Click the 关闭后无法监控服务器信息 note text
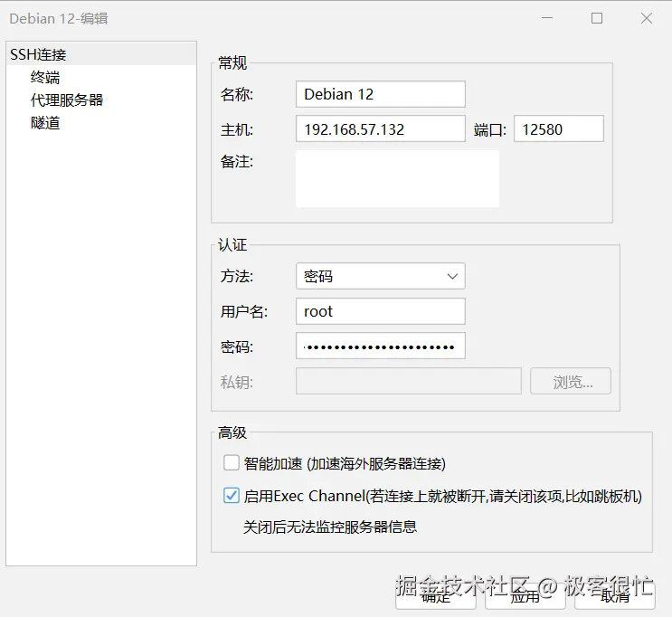The width and height of the screenshot is (672, 617). coord(330,527)
